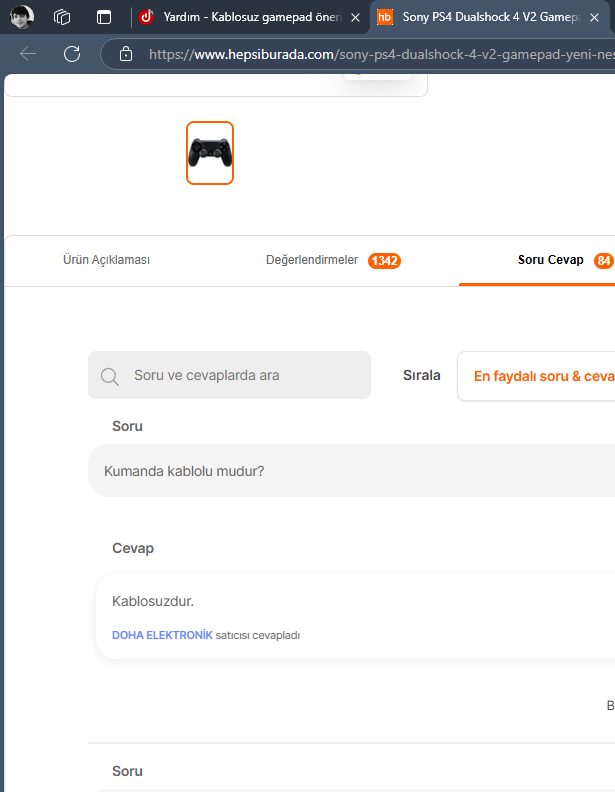
Task: Toggle the vertical tabs icon
Action: click(104, 17)
